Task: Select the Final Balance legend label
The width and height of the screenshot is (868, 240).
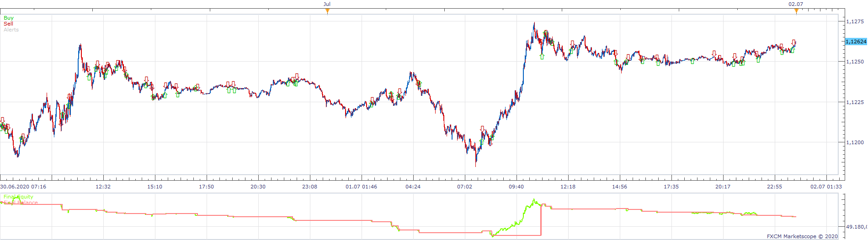Action: click(21, 203)
